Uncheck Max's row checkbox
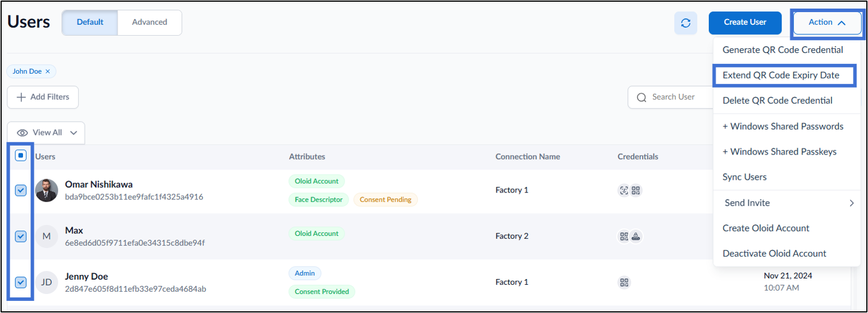Viewport: 868px width, 313px height. tap(21, 236)
